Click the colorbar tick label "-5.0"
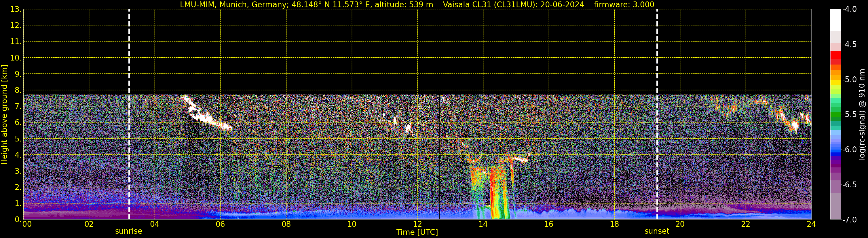Image resolution: width=868 pixels, height=238 pixels. coord(849,80)
